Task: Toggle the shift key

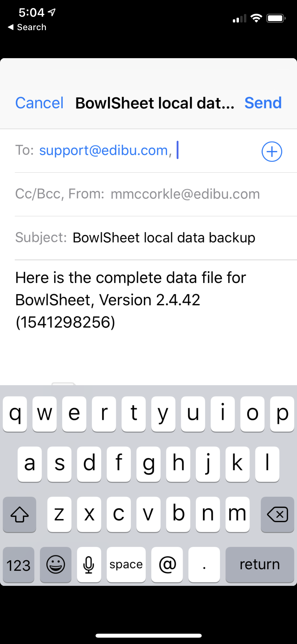Action: click(x=20, y=514)
